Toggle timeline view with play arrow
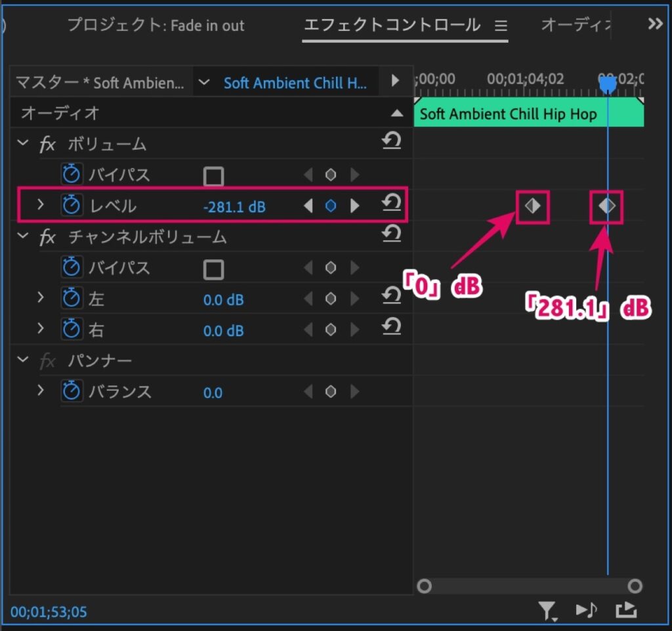The height and width of the screenshot is (631, 672). pos(395,81)
